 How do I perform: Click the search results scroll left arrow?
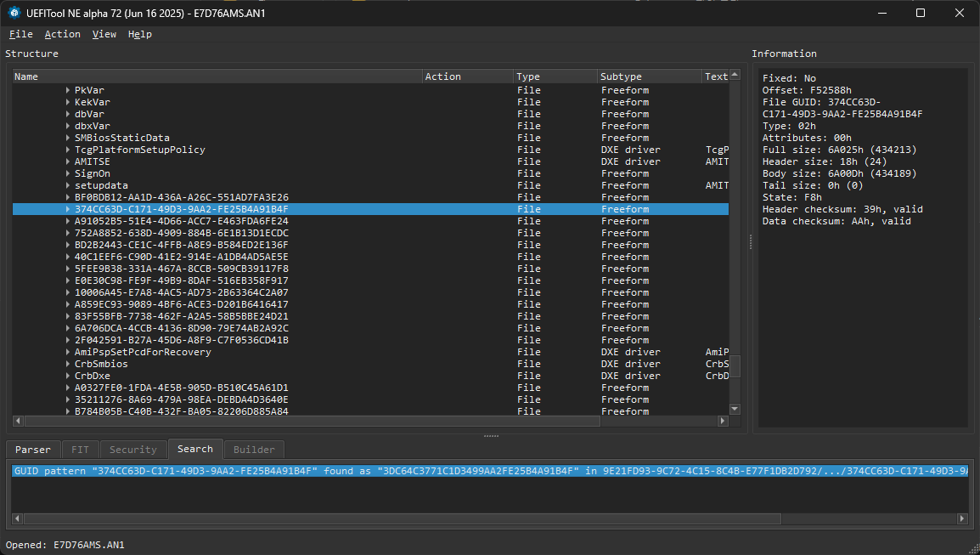pos(18,518)
